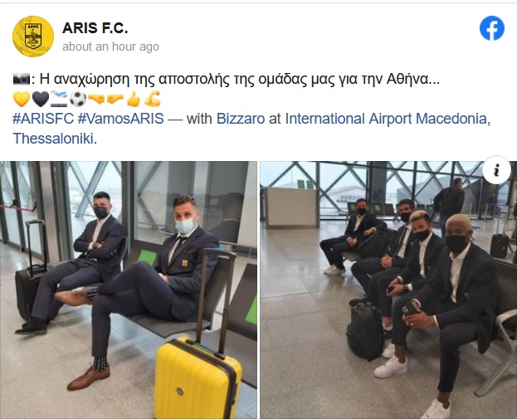Screen dimensions: 517x420
Task: Click the airplane departure emoji
Action: click(x=59, y=99)
